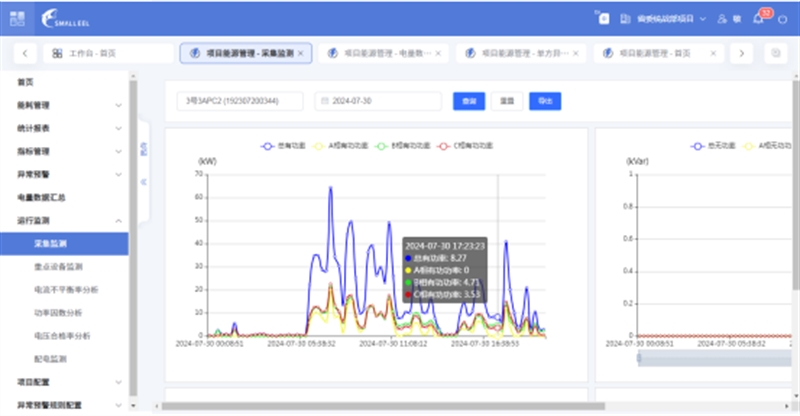Click the tab scroll-right arrow button
The image size is (800, 416).
click(740, 53)
